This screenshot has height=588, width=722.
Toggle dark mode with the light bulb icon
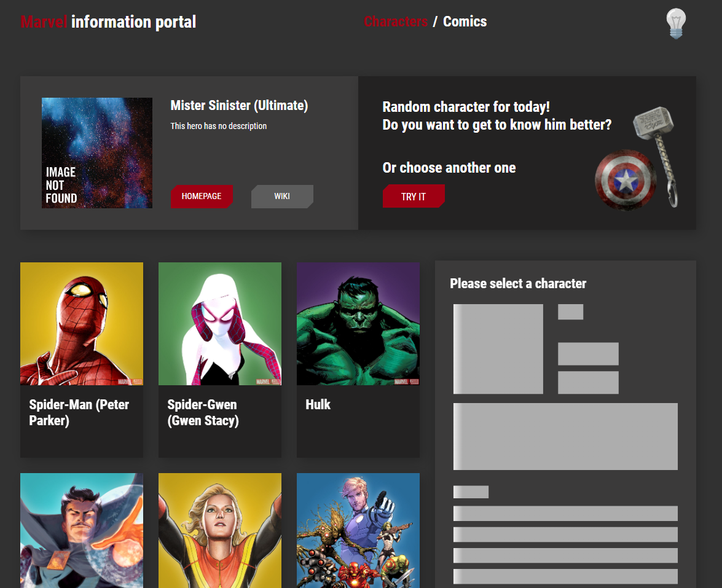pyautogui.click(x=676, y=23)
